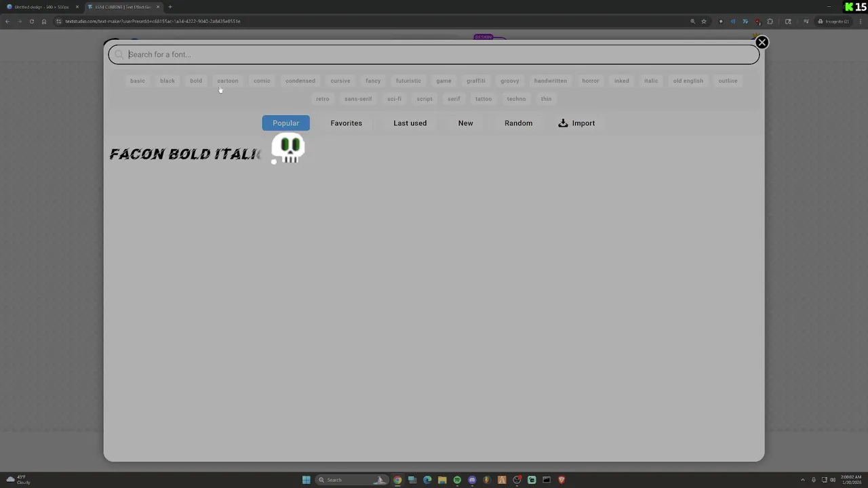Filter fonts by script tag
This screenshot has width=868, height=488.
pos(425,99)
